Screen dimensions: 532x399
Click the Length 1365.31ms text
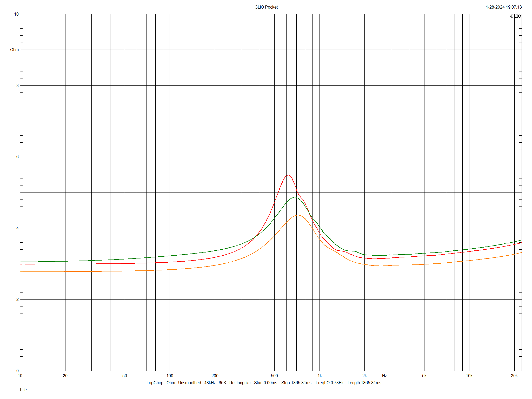(364, 383)
